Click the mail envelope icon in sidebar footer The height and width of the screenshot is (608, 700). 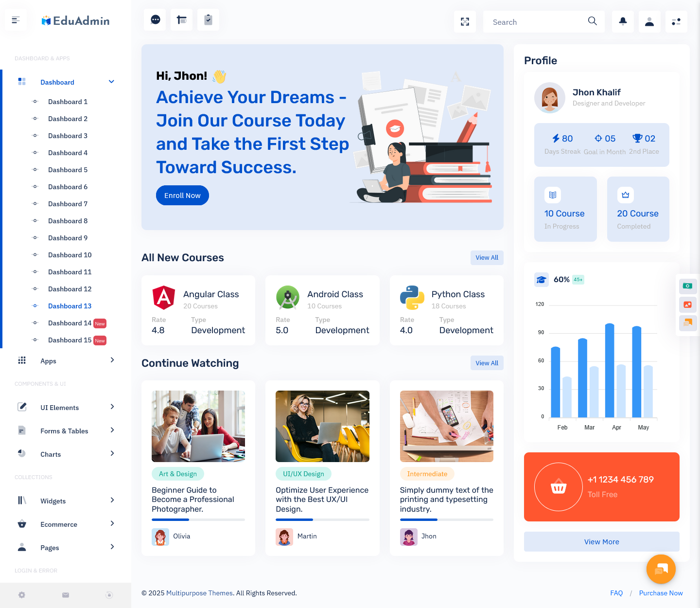click(x=66, y=595)
